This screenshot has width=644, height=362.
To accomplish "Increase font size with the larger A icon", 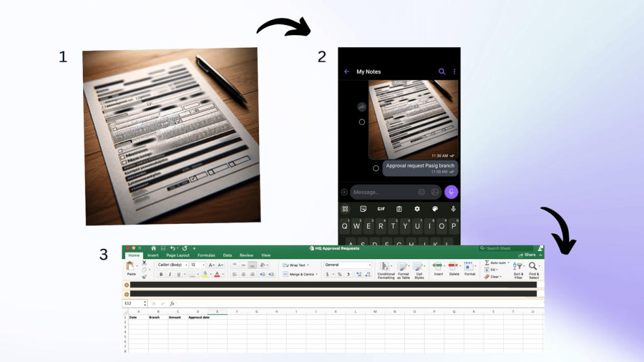I will (x=211, y=265).
